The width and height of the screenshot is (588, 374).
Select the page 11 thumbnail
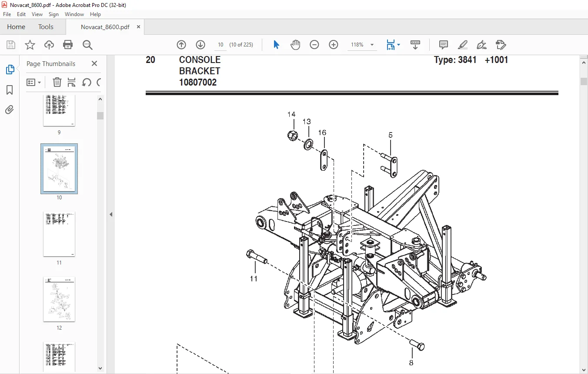click(59, 235)
